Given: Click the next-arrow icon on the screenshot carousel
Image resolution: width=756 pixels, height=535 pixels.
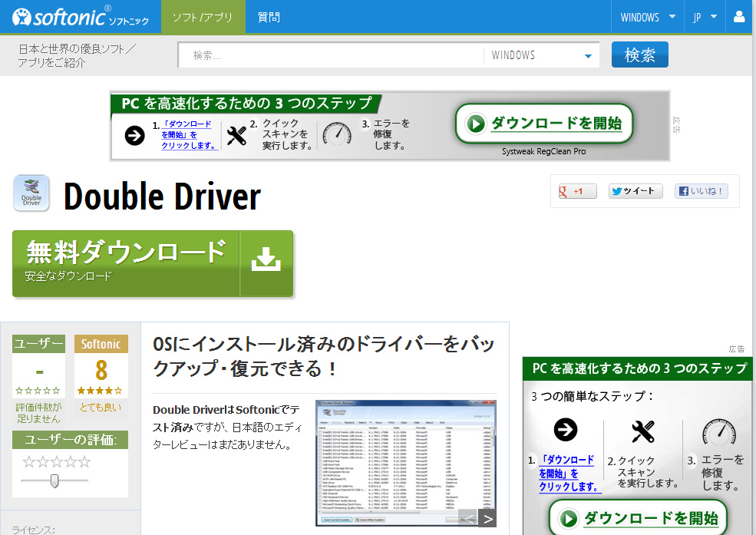Looking at the screenshot, I should point(487,518).
